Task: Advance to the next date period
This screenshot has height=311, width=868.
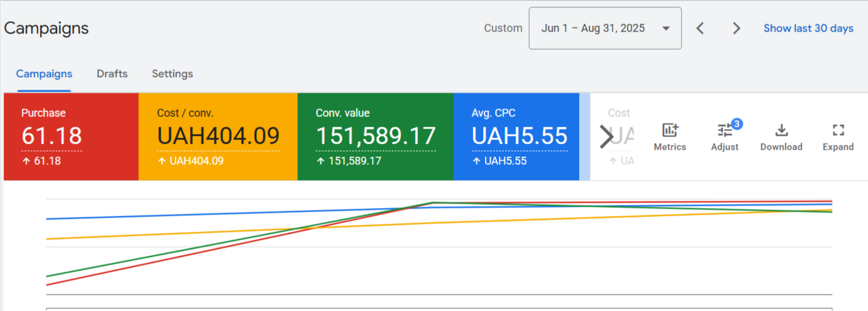Action: (x=736, y=28)
